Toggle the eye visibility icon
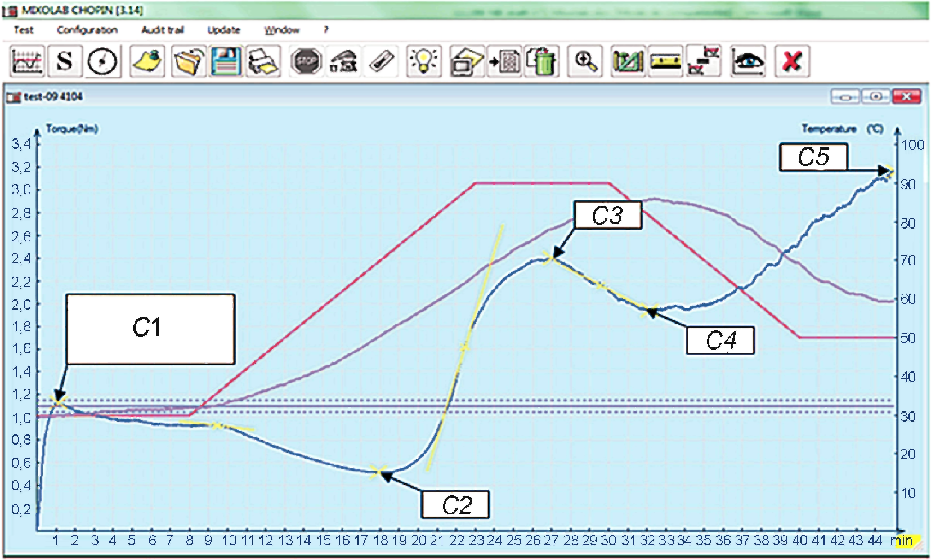 coord(748,61)
